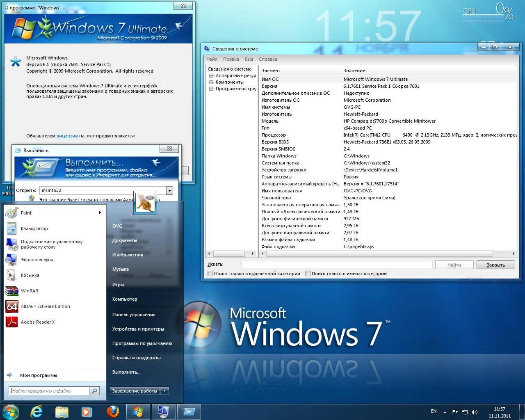Click the details pane horizontal scrollbar
The width and height of the screenshot is (525, 420).
[x=379, y=253]
